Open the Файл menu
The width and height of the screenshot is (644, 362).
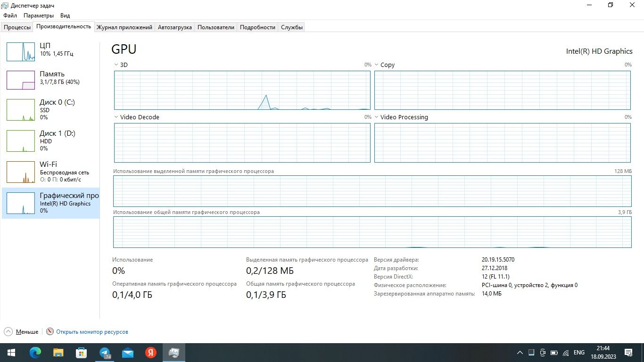10,16
